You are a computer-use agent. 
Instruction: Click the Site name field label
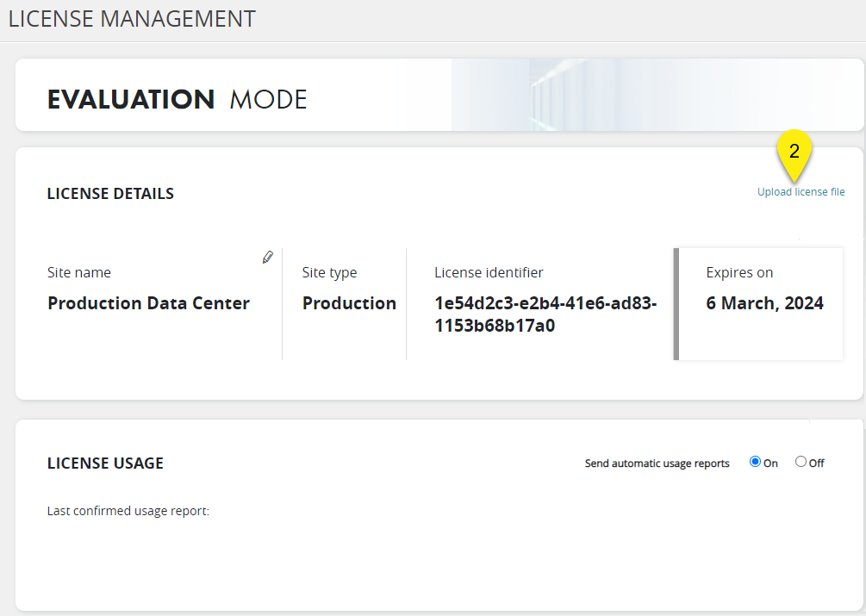(x=79, y=272)
